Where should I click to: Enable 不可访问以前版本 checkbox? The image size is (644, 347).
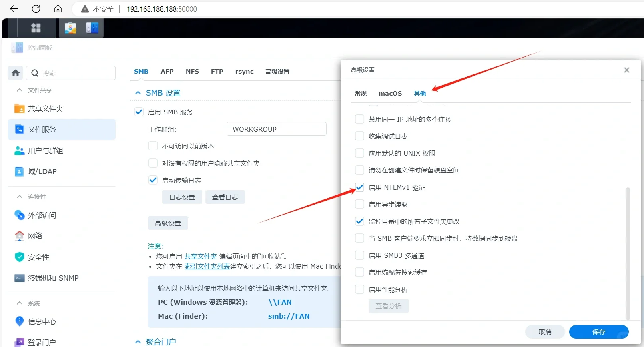pyautogui.click(x=153, y=146)
